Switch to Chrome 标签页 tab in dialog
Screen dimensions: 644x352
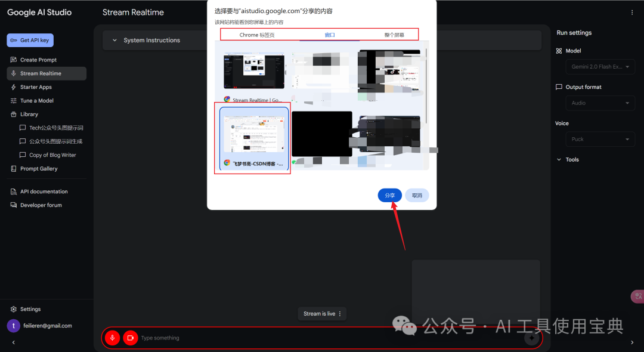point(257,35)
